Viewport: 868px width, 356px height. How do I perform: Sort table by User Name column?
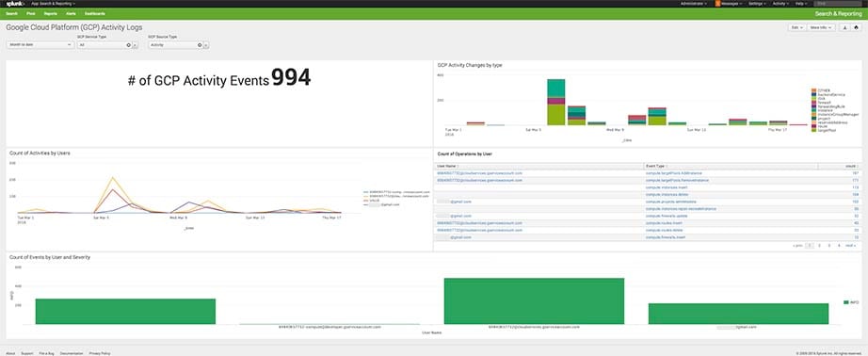point(447,166)
